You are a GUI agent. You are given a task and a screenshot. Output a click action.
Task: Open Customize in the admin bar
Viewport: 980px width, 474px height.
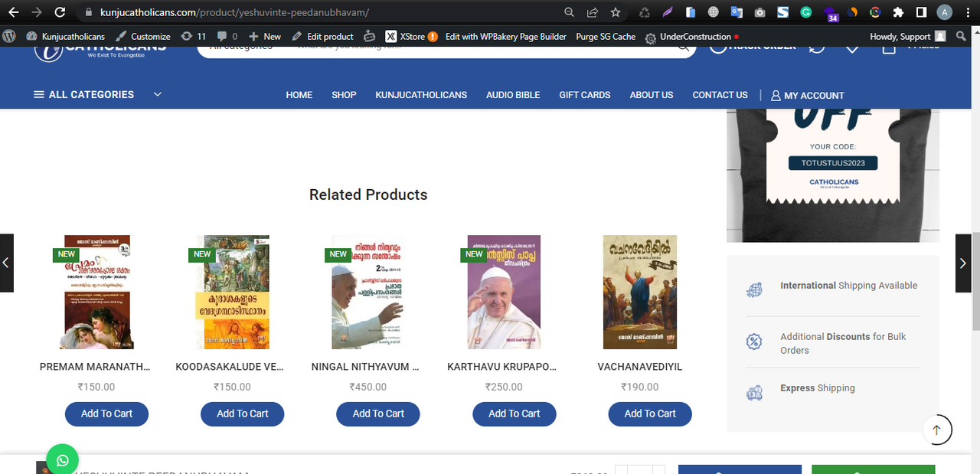(x=143, y=36)
